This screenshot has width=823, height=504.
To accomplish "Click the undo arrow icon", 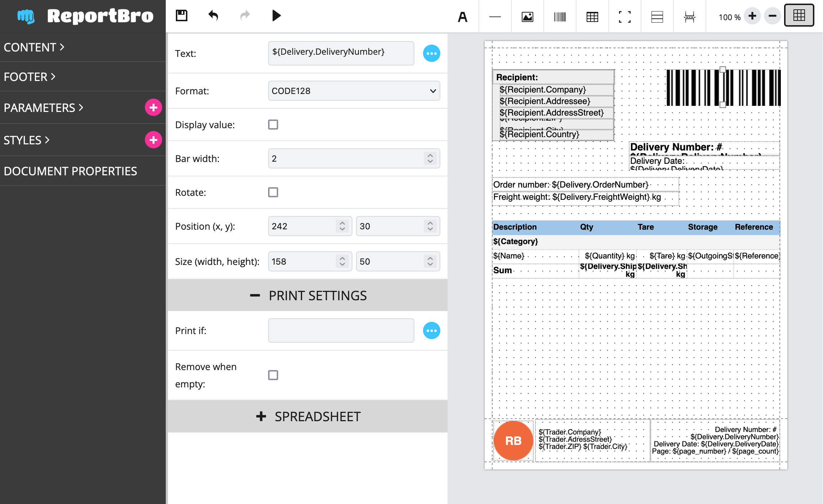I will coord(213,16).
